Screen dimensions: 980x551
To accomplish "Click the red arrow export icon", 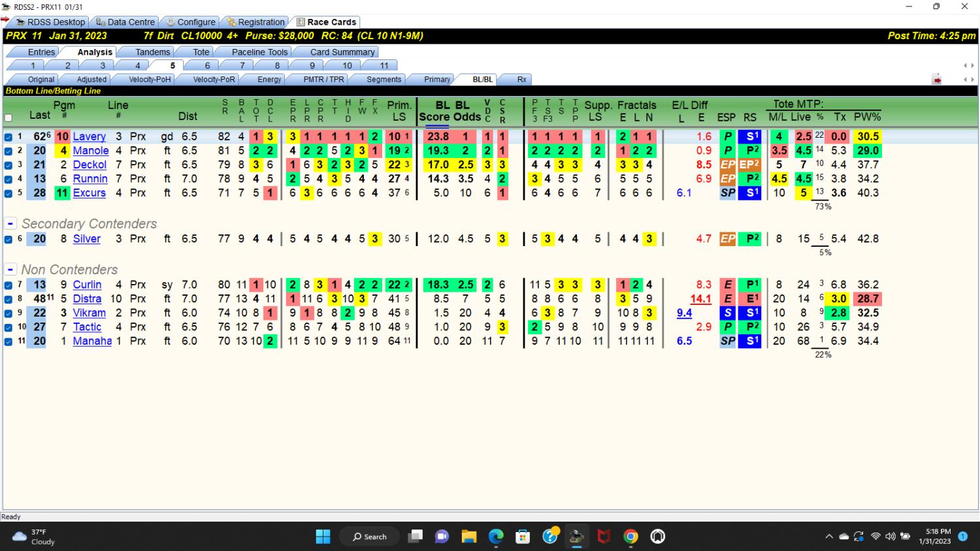I will 937,80.
